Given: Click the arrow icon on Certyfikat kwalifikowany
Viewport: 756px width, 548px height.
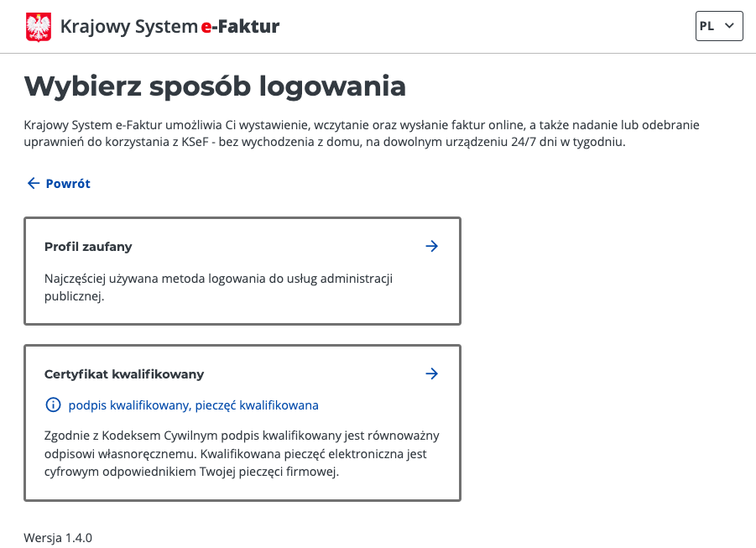Looking at the screenshot, I should coord(431,373).
